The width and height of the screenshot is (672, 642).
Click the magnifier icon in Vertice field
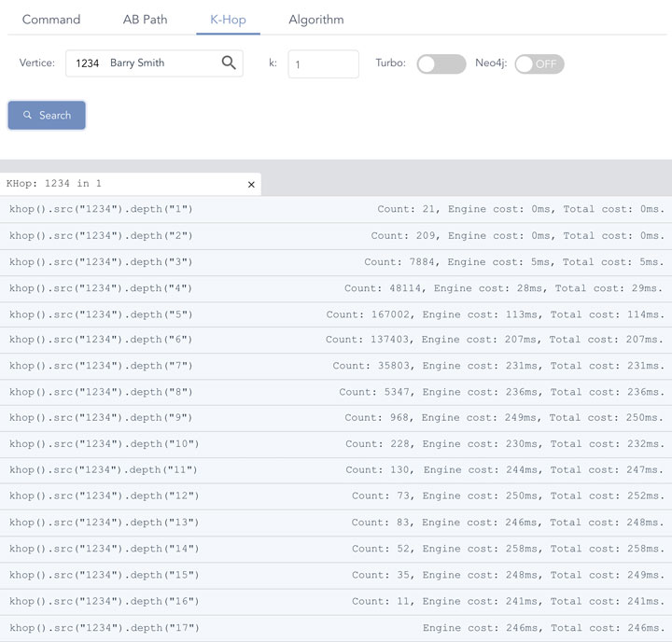click(229, 63)
